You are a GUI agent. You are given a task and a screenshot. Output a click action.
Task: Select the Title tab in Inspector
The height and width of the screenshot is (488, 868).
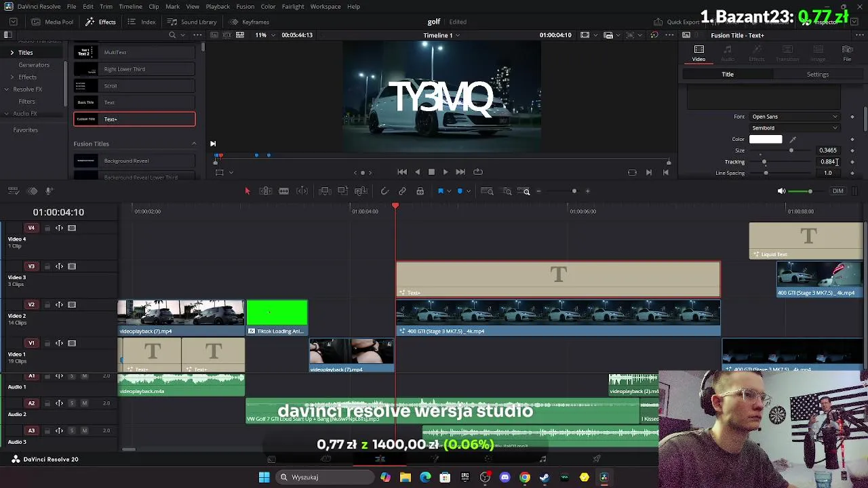point(728,75)
